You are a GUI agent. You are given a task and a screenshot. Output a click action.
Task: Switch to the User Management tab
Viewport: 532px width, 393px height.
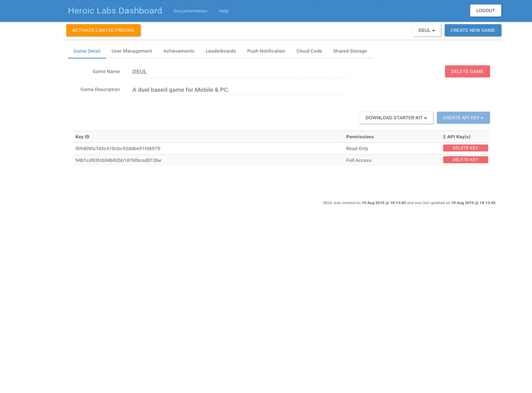point(132,51)
